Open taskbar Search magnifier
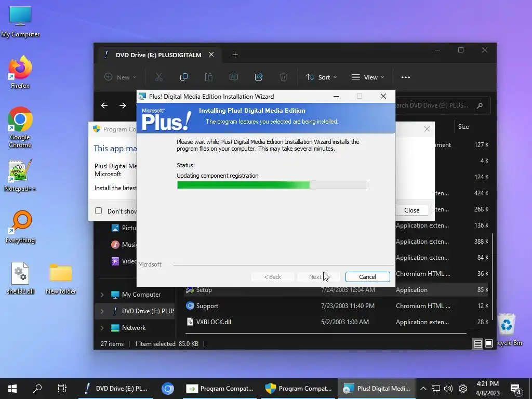This screenshot has height=399, width=532. pyautogui.click(x=37, y=389)
